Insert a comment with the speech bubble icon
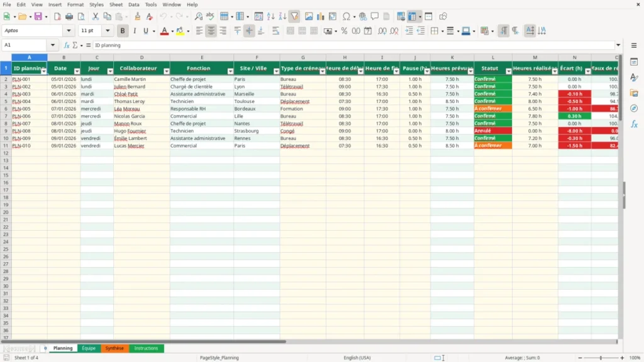 point(375,16)
